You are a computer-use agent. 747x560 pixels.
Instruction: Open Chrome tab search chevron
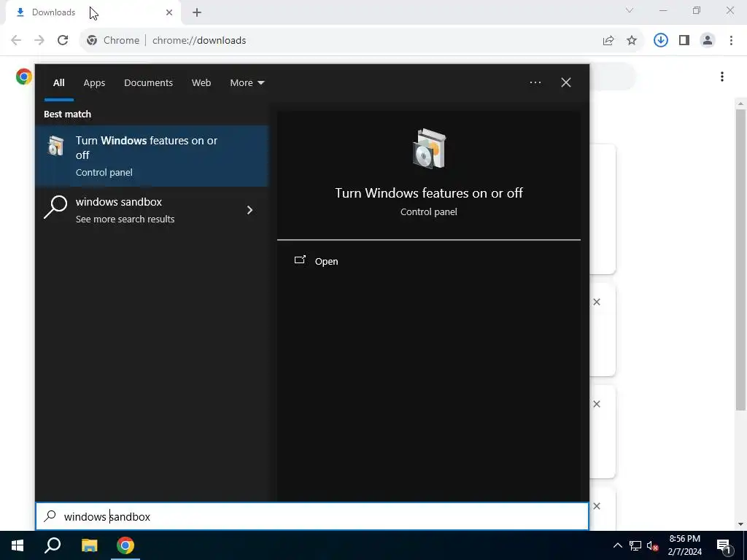[x=630, y=10]
